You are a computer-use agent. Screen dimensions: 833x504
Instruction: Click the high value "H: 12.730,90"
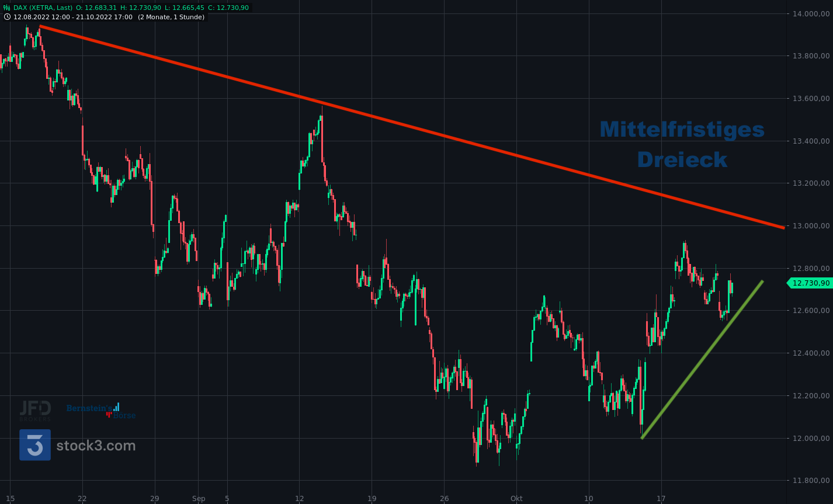click(141, 8)
